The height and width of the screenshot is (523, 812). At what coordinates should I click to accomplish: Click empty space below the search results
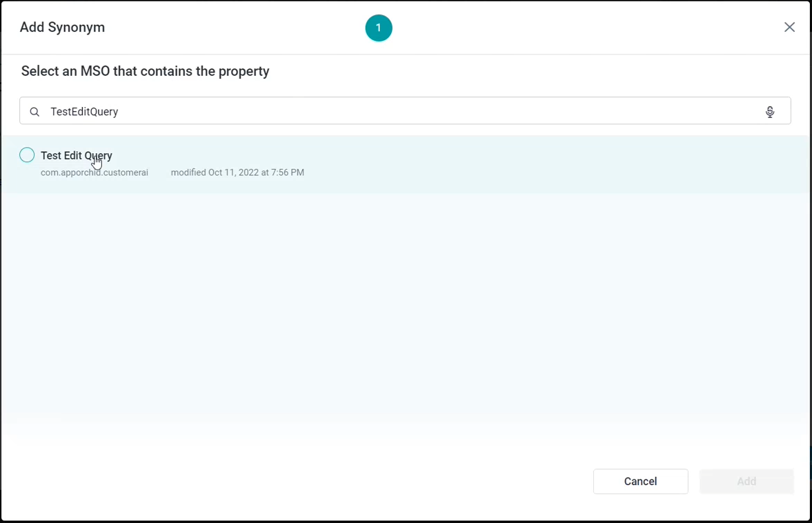point(406,310)
